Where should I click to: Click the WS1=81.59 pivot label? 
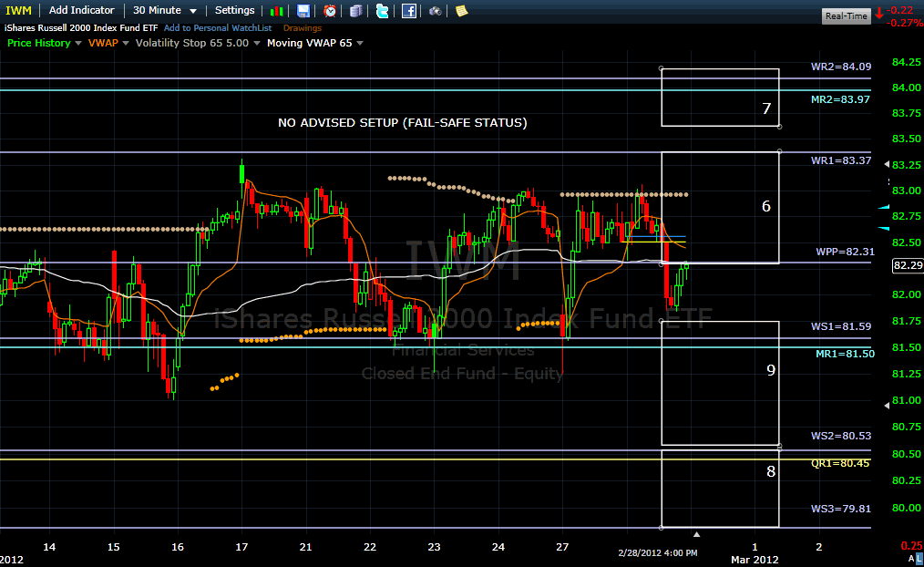point(841,326)
